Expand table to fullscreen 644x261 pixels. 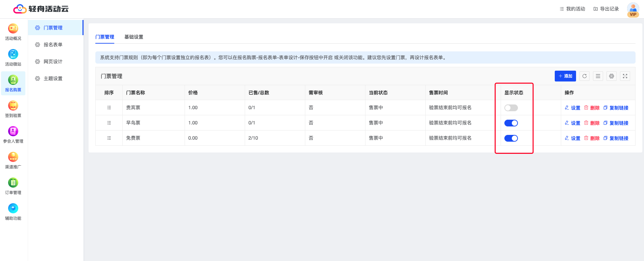[625, 76]
